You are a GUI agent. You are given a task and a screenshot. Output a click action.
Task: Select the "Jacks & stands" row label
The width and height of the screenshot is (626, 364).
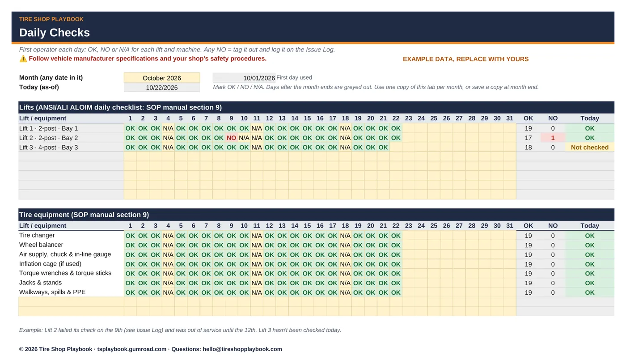click(x=41, y=283)
